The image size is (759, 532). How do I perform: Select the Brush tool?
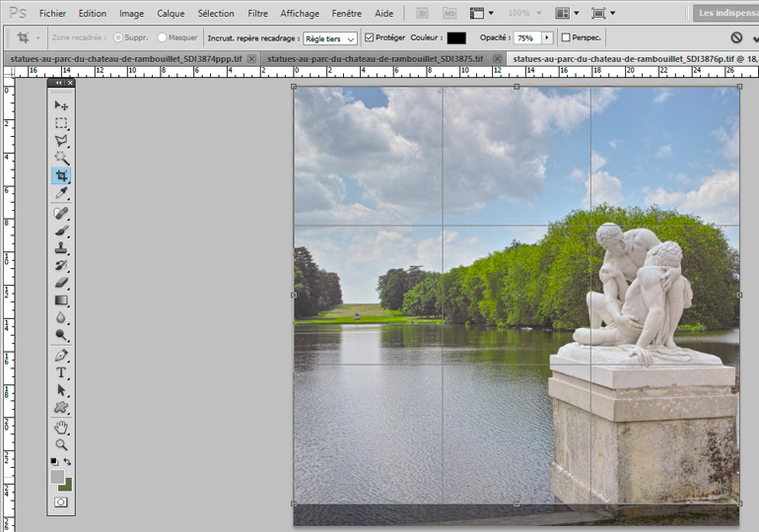tap(61, 231)
